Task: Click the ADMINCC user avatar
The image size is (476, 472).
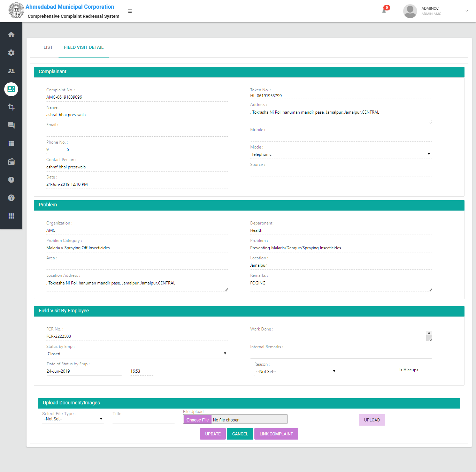Action: 410,11
